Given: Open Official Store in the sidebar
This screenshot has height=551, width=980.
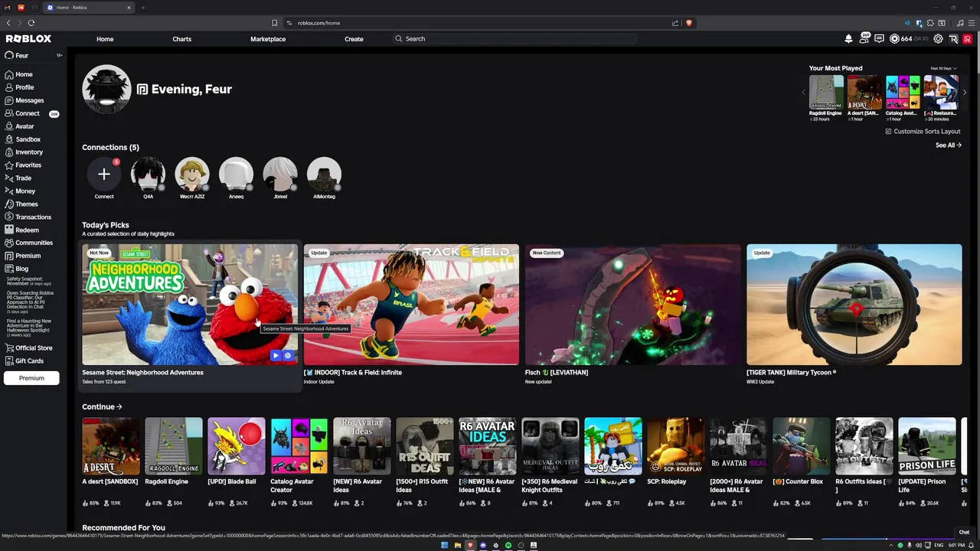Looking at the screenshot, I should 28,348.
